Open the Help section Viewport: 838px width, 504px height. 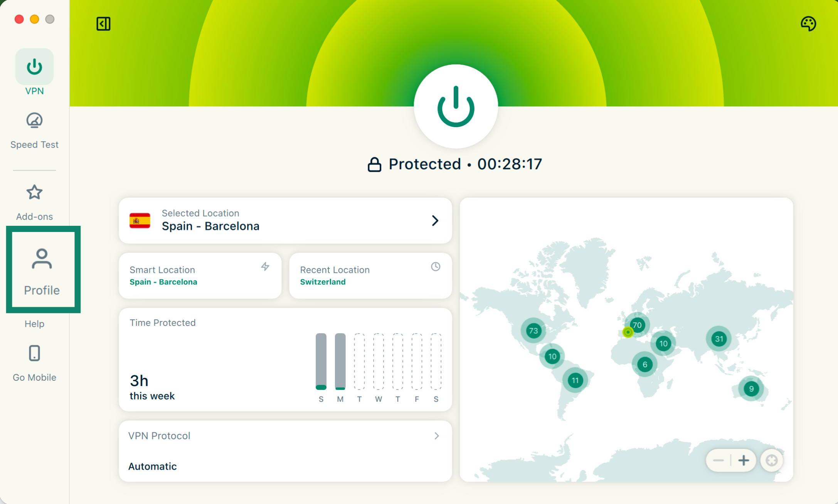pos(34,324)
